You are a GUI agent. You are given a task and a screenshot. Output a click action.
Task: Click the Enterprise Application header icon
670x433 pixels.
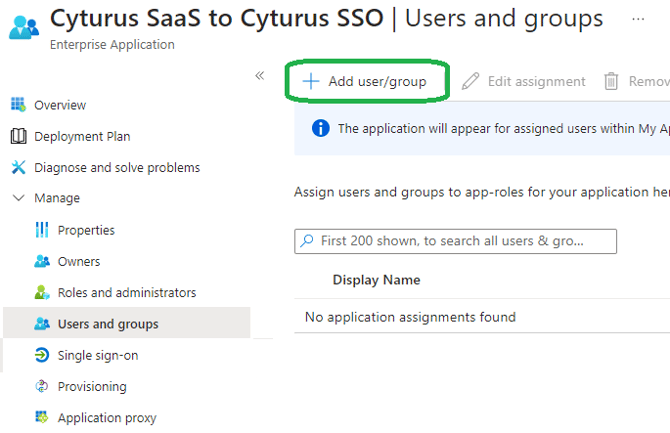(22, 27)
